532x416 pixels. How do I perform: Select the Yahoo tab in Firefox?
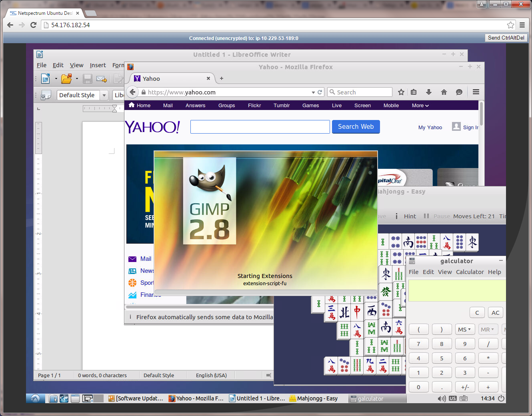pos(172,79)
